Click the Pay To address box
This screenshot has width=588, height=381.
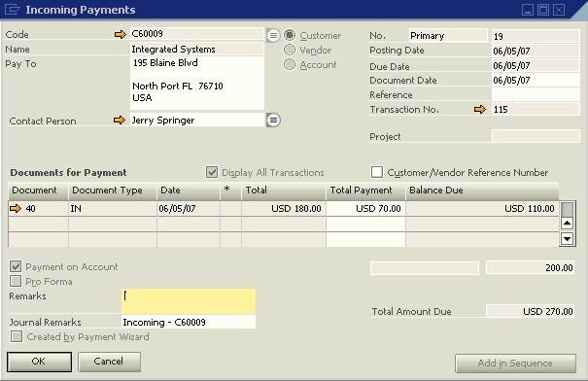click(x=197, y=83)
